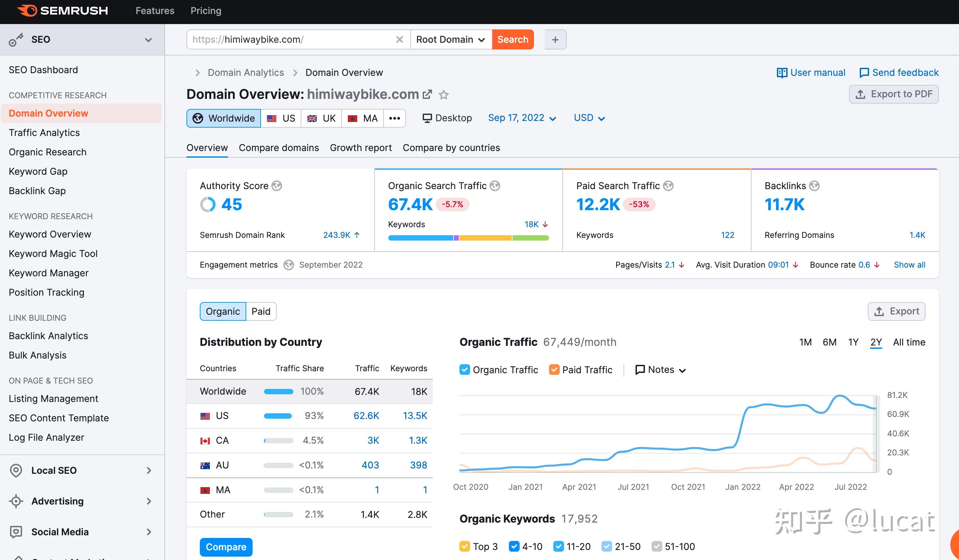Toggle the Top 3 keywords filter

coord(465,546)
